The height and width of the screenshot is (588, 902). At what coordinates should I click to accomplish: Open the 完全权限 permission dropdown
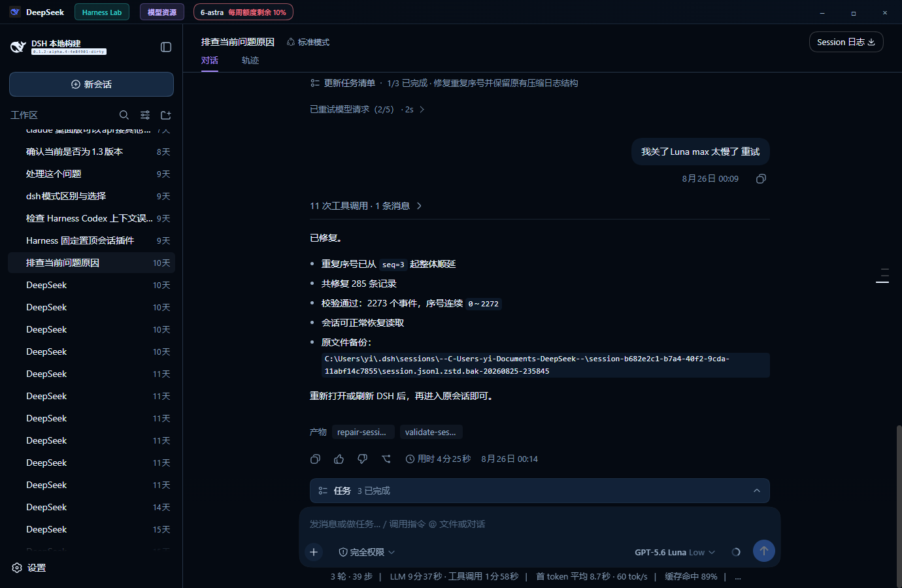coord(367,552)
